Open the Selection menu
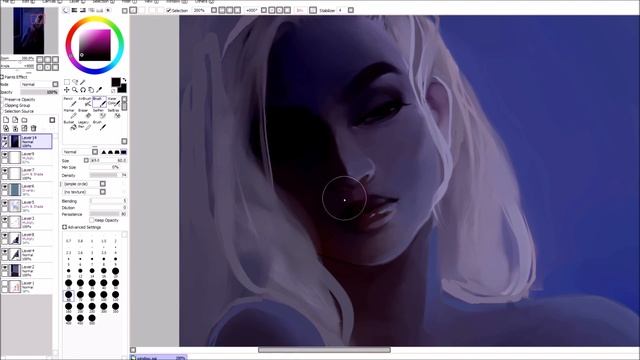640x360 pixels. pos(102,2)
